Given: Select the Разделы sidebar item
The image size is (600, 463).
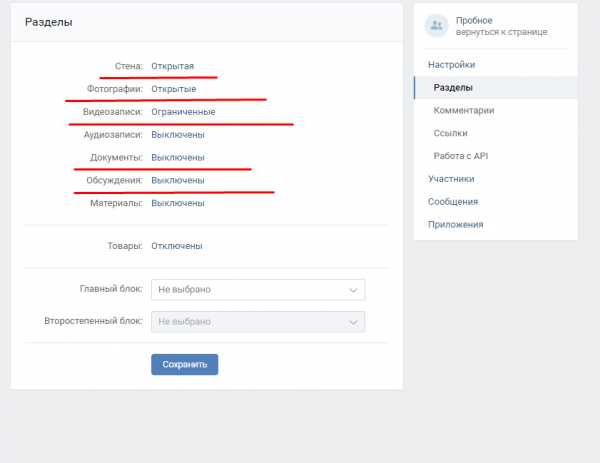Looking at the screenshot, I should 496,88.
